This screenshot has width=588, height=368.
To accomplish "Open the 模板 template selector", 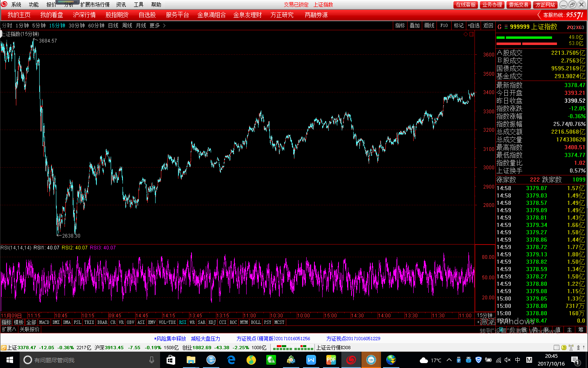I will point(19,322).
